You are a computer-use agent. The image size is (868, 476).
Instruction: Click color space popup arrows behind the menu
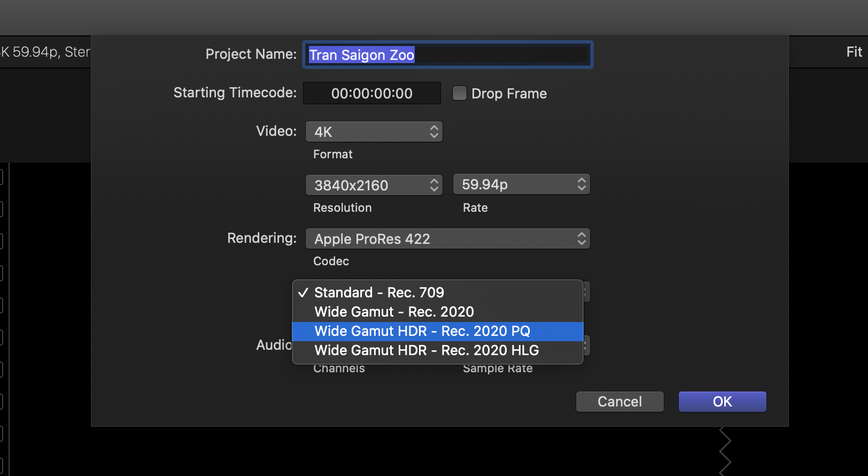click(586, 293)
